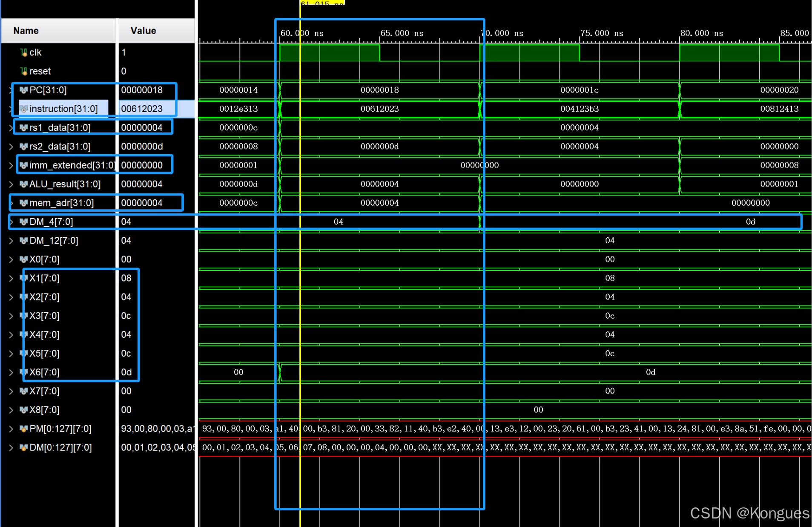
Task: Click the X0[7:0] bus icon
Action: pos(24,259)
